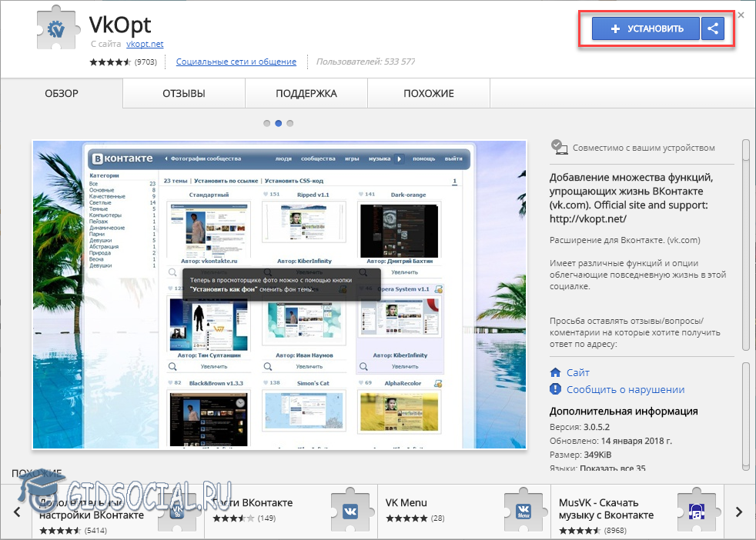This screenshot has height=540, width=756.
Task: Click the VkOpt screenshot preview image
Action: click(x=279, y=294)
